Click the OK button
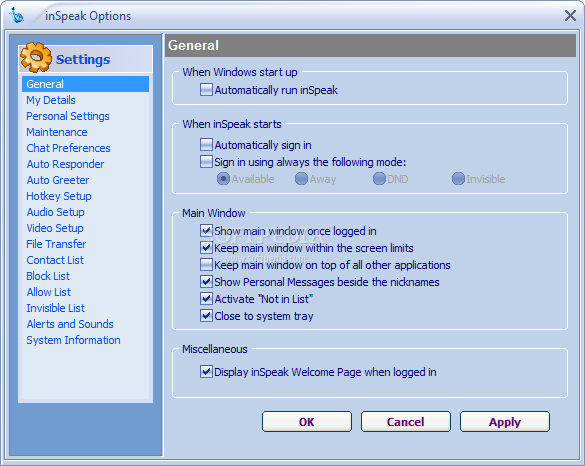Screen dimensions: 585x466 [x=307, y=422]
